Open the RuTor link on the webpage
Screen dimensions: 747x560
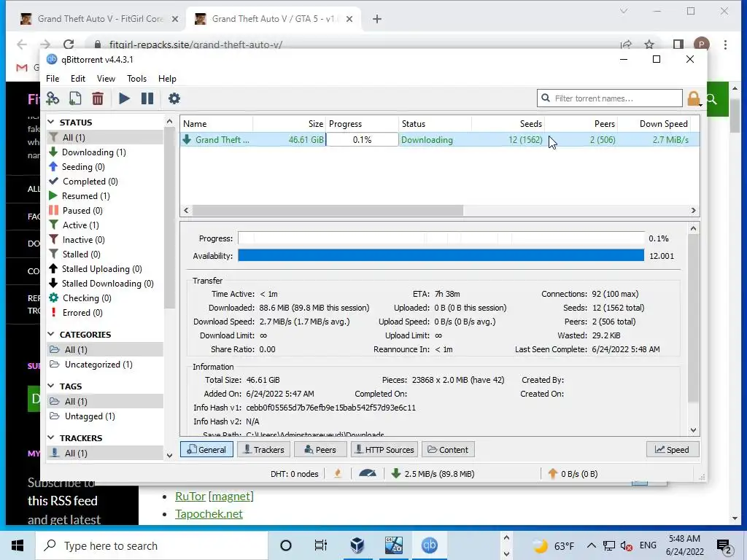pyautogui.click(x=190, y=496)
